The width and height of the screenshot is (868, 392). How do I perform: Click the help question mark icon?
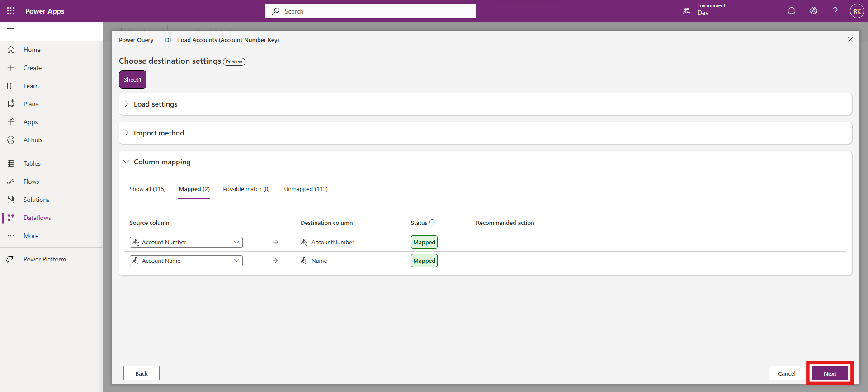coord(835,11)
